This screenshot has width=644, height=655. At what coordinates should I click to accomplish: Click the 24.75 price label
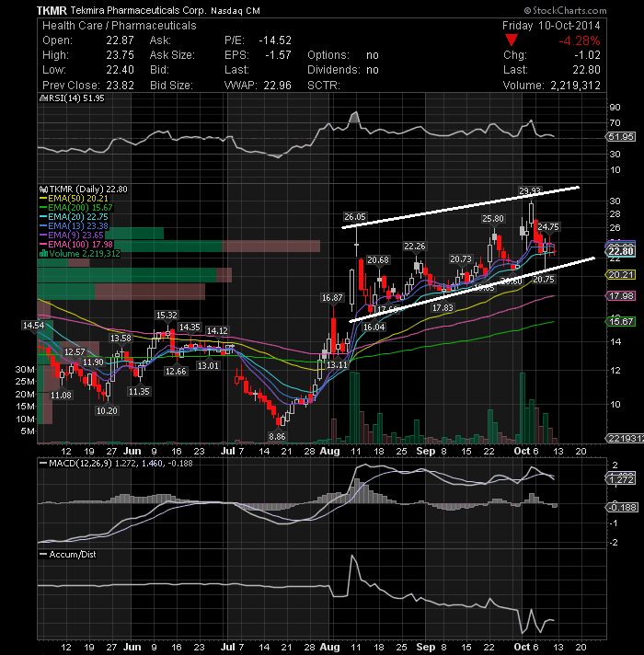(548, 227)
